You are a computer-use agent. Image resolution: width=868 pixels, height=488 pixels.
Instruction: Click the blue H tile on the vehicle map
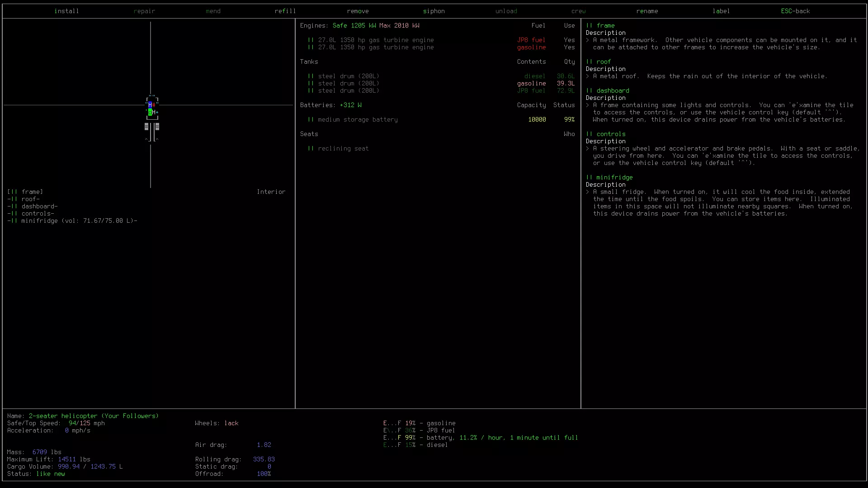tap(150, 105)
